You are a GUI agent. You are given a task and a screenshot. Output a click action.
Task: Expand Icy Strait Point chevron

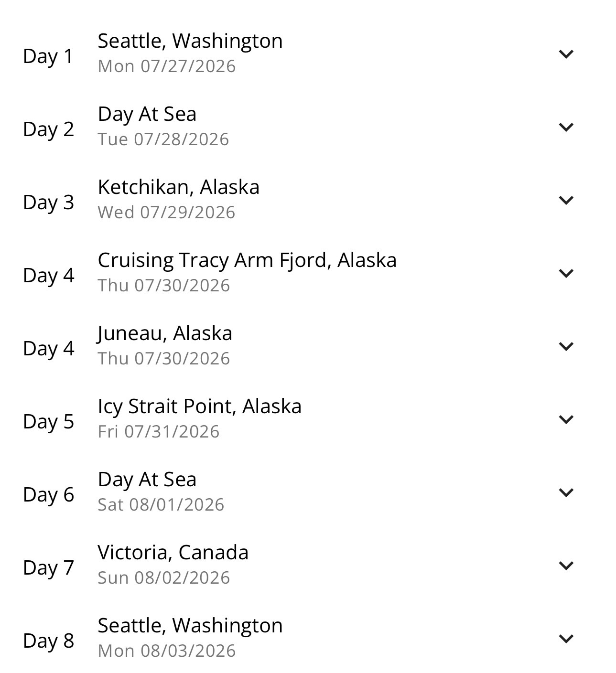[566, 419]
